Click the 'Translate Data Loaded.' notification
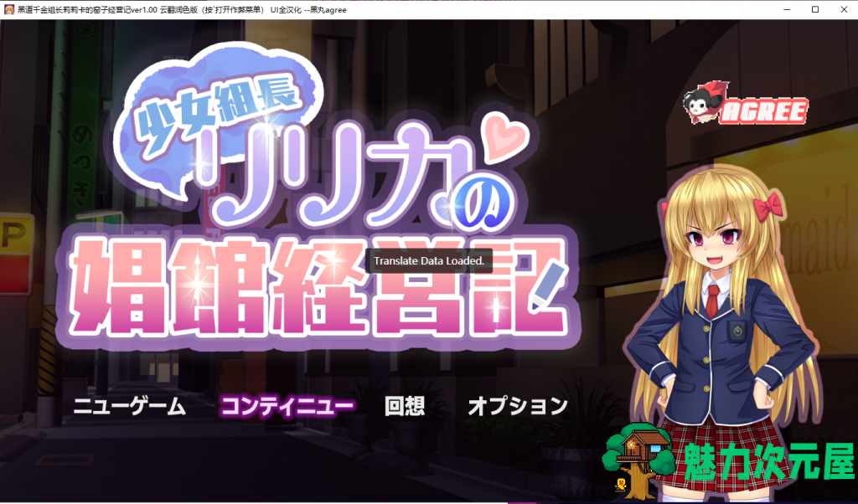858x504 pixels. (429, 260)
